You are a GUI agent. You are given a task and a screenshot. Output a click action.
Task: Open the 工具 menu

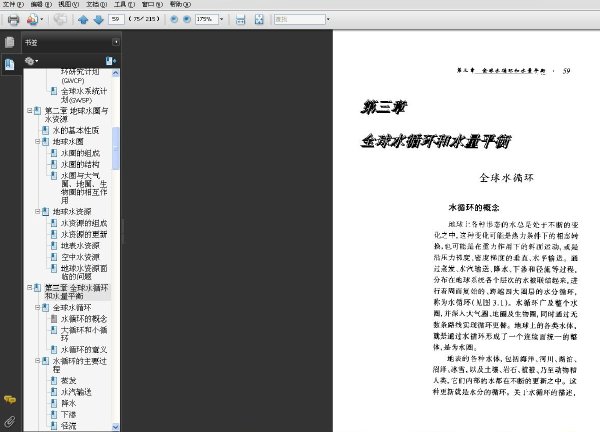coord(124,5)
